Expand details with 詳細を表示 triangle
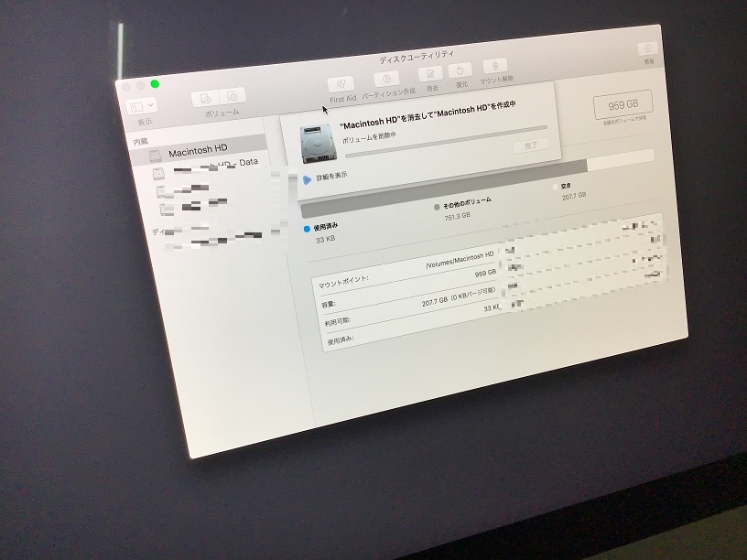Screen dimensions: 747x560 [x=307, y=180]
